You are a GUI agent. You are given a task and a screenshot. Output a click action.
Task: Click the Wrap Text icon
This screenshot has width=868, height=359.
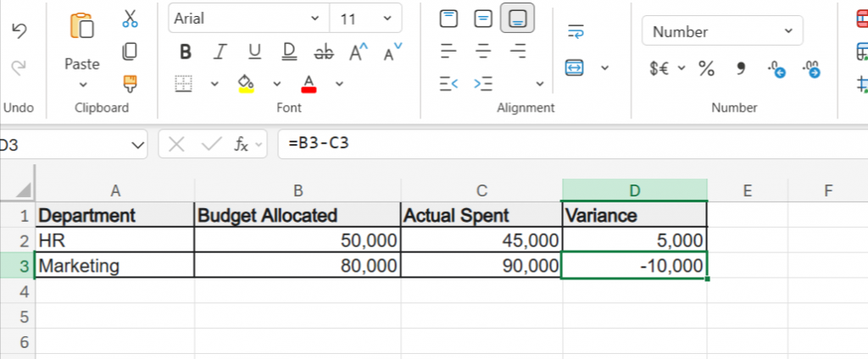click(x=576, y=32)
